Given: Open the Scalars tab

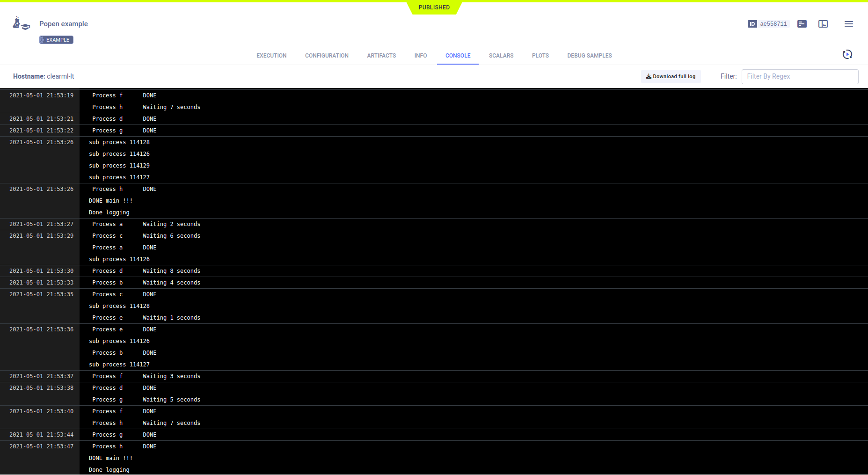Looking at the screenshot, I should click(x=501, y=56).
